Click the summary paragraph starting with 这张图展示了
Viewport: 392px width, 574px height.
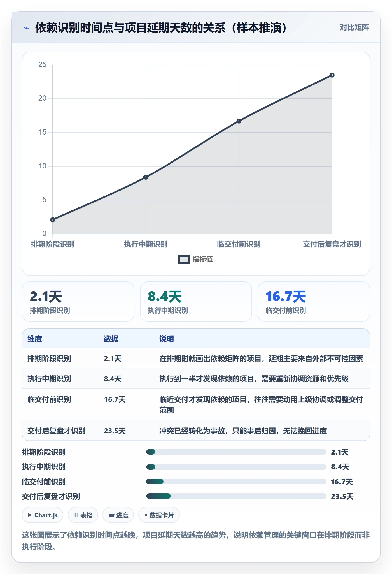tap(196, 541)
